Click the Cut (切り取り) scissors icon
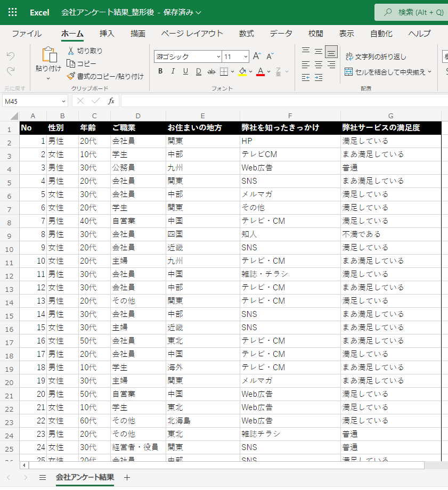Viewport: 448px width, 490px height. point(71,51)
